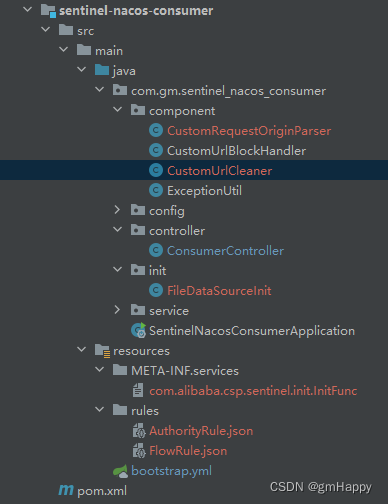Screen dimensions: 388x504
Task: Click the InitFunc text file icon
Action: point(138,390)
